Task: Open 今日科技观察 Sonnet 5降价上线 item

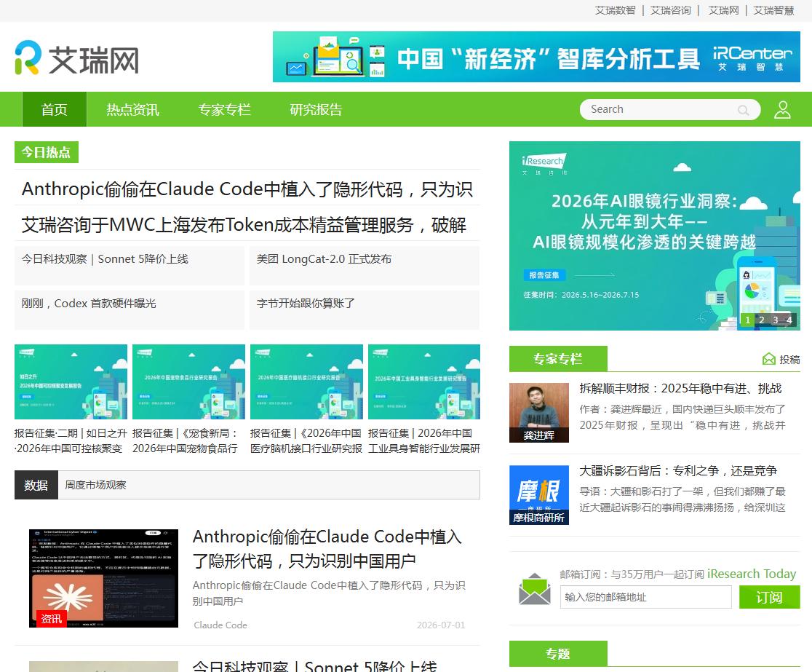Action: point(130,265)
